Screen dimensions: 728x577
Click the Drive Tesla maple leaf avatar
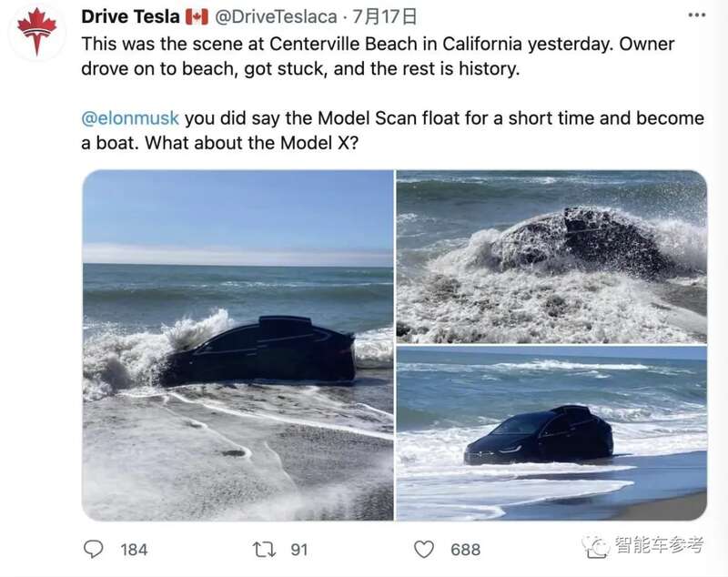click(x=36, y=30)
